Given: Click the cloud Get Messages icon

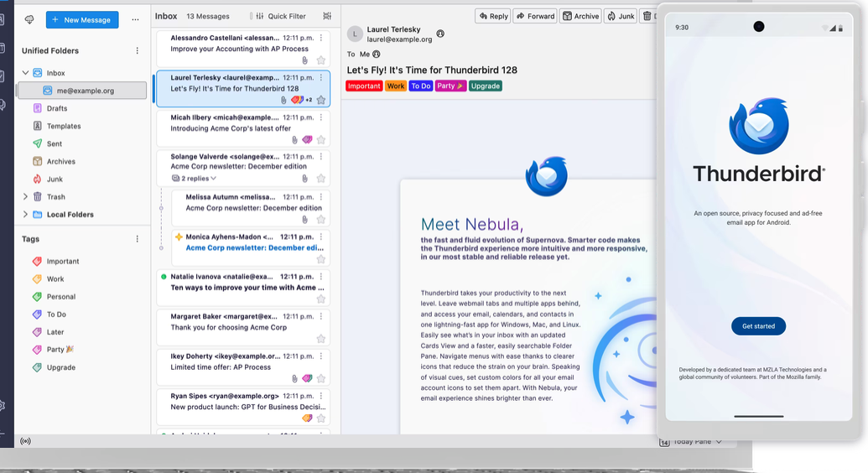Looking at the screenshot, I should [x=30, y=19].
